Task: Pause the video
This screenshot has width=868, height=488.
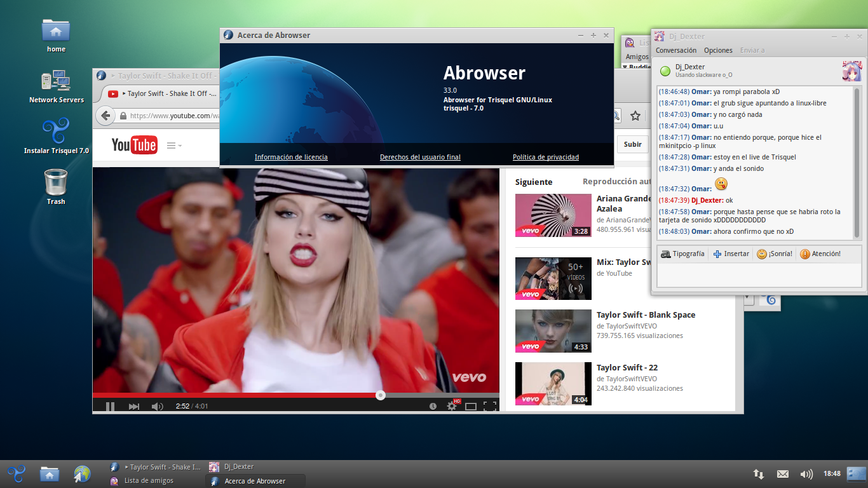Action: tap(110, 407)
